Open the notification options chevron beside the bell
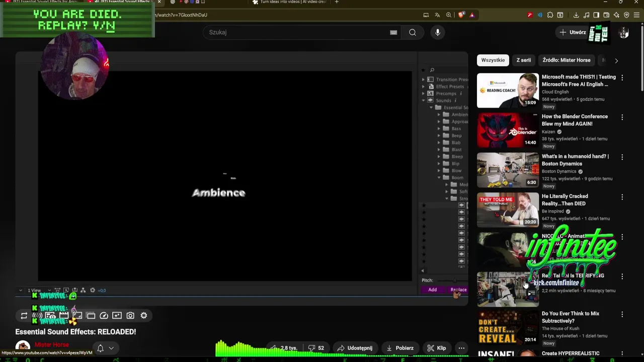 [111, 348]
